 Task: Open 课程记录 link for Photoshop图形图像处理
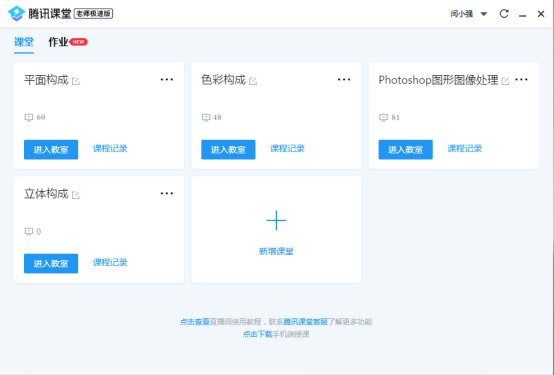(465, 148)
